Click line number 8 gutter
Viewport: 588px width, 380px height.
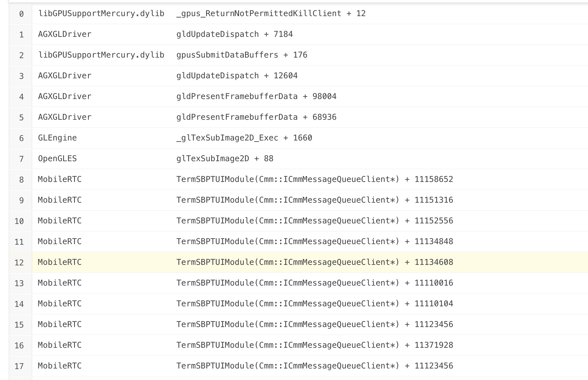21,180
